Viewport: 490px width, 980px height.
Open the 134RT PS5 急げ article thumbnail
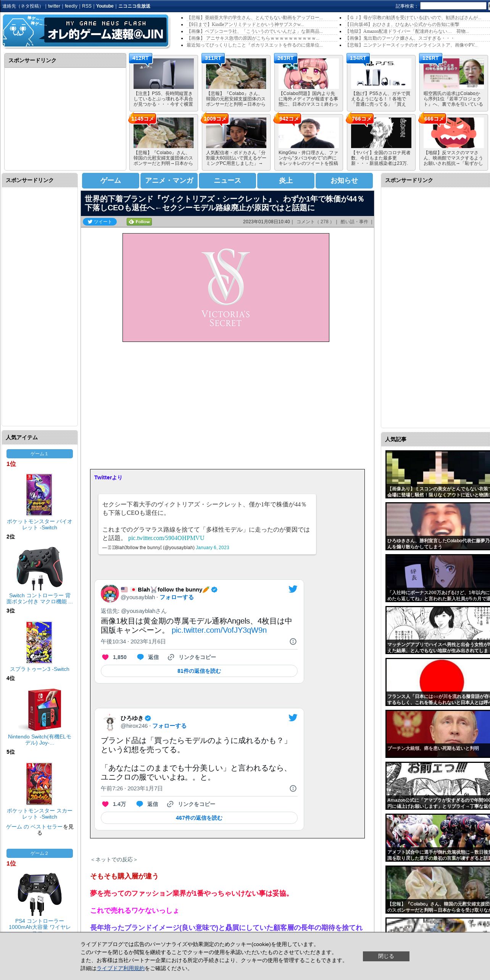click(381, 74)
